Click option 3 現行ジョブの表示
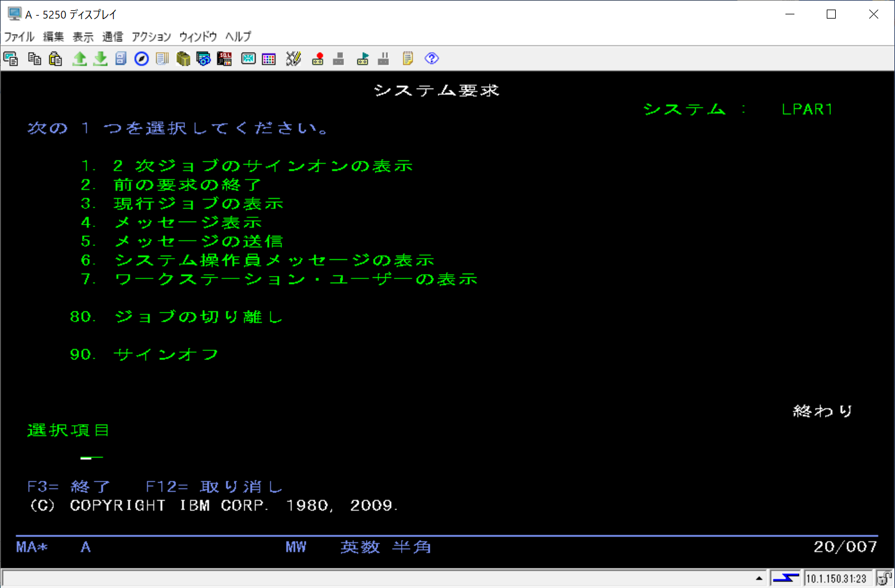This screenshot has width=895, height=588. 182,204
